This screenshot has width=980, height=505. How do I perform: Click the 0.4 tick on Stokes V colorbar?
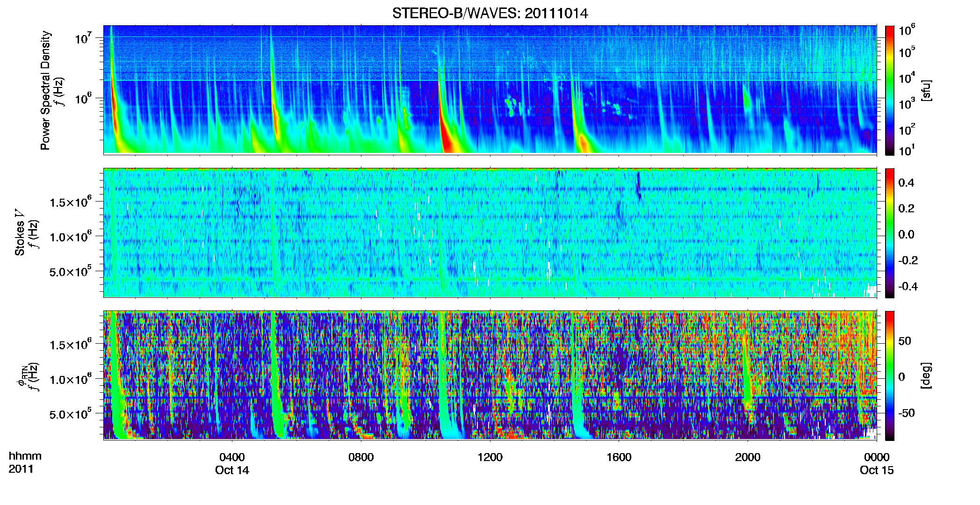(906, 183)
